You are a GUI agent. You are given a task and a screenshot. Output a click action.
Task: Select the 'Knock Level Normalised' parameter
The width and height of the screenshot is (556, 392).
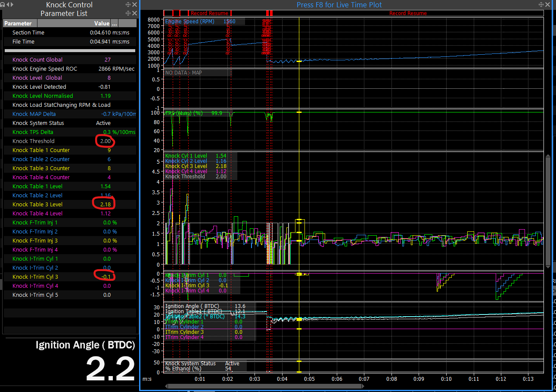tap(70, 96)
